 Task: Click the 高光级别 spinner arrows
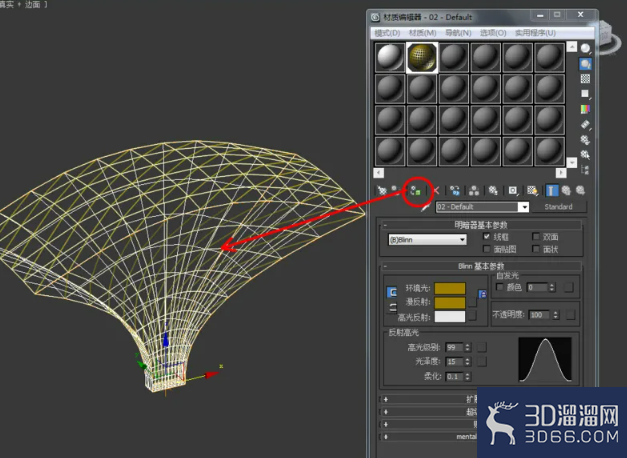click(x=467, y=347)
